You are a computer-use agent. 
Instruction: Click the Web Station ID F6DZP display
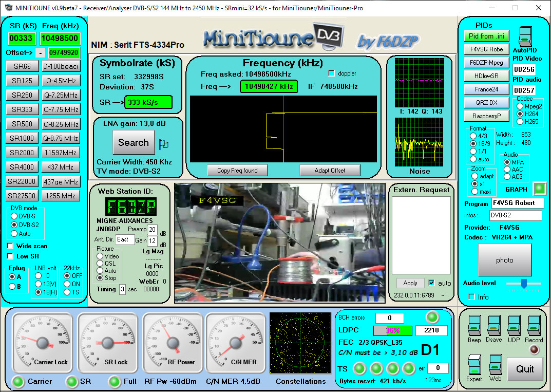click(x=131, y=207)
